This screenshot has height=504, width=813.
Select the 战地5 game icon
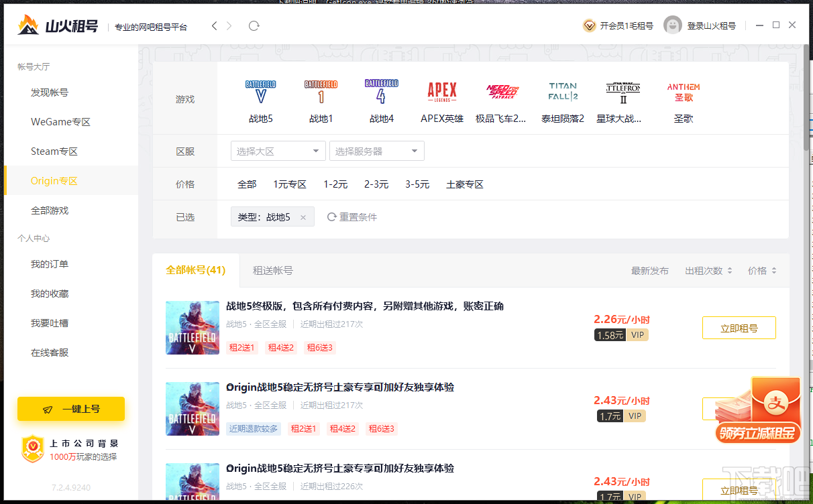[x=261, y=92]
